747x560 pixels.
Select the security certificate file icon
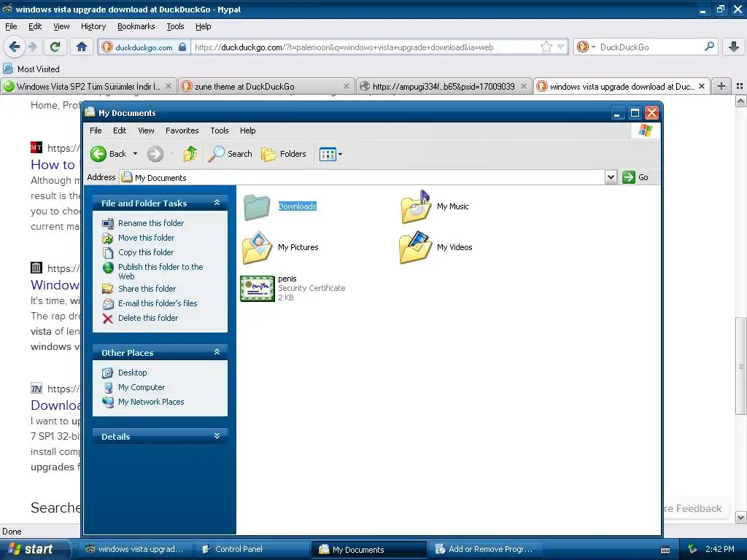click(258, 288)
